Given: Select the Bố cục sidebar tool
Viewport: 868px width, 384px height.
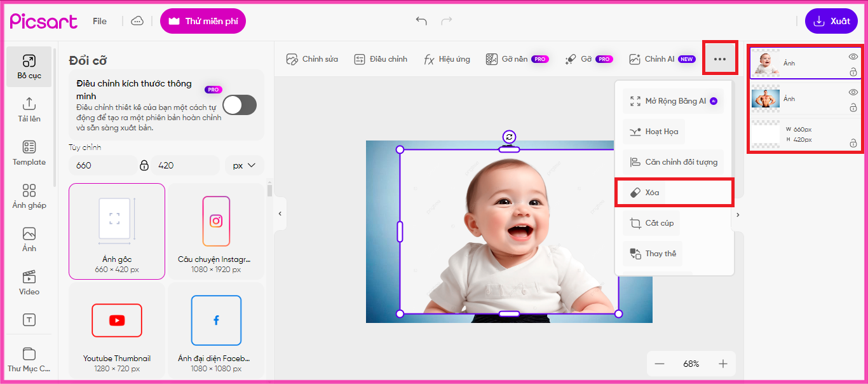Looking at the screenshot, I should click(x=29, y=67).
